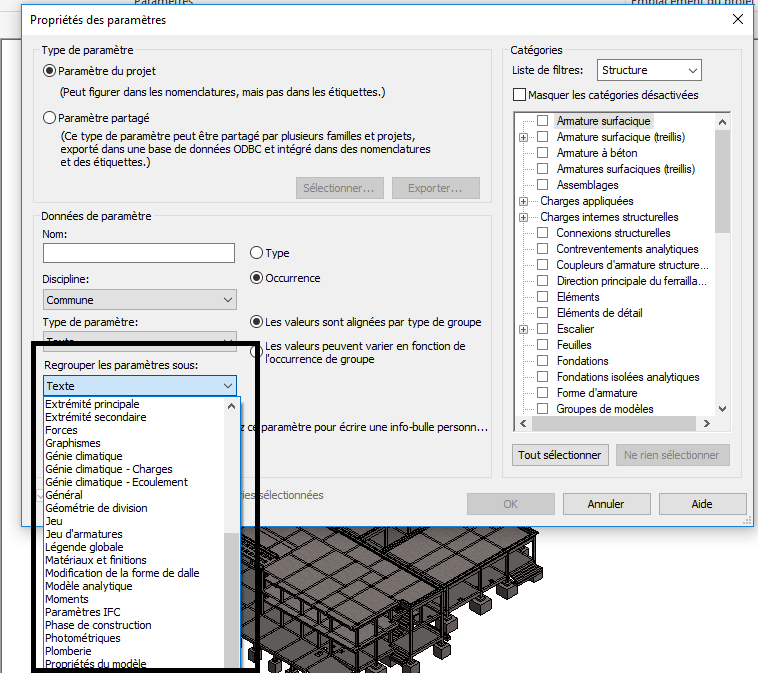Choose the Occurrence radio option
Screen dimensions: 775x681
pyautogui.click(x=257, y=278)
